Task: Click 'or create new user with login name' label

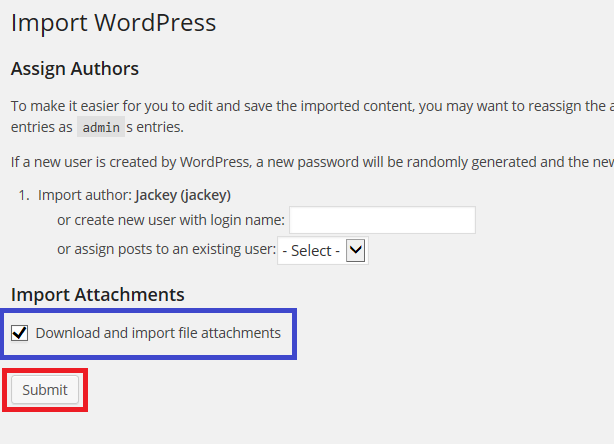Action: (171, 220)
